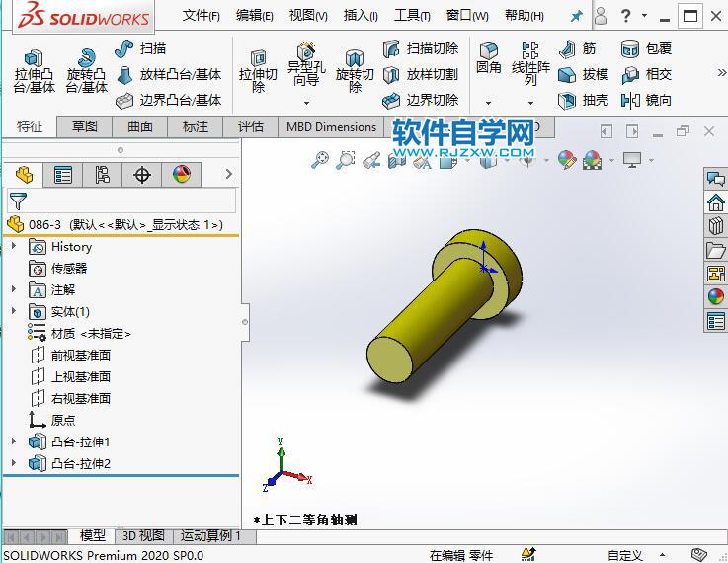Select the Wrap (包覆) tool
The height and width of the screenshot is (563, 728).
pos(646,48)
